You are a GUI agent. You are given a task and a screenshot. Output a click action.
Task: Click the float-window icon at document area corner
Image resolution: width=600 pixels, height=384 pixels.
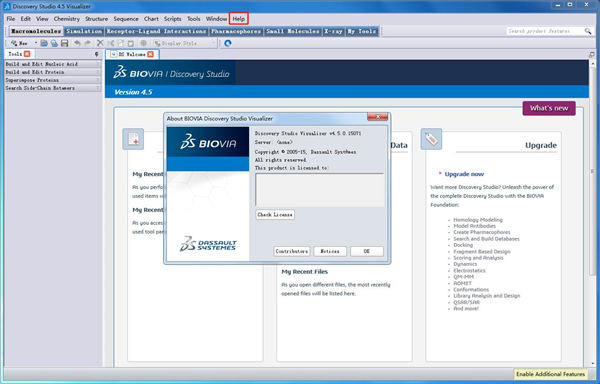[592, 54]
